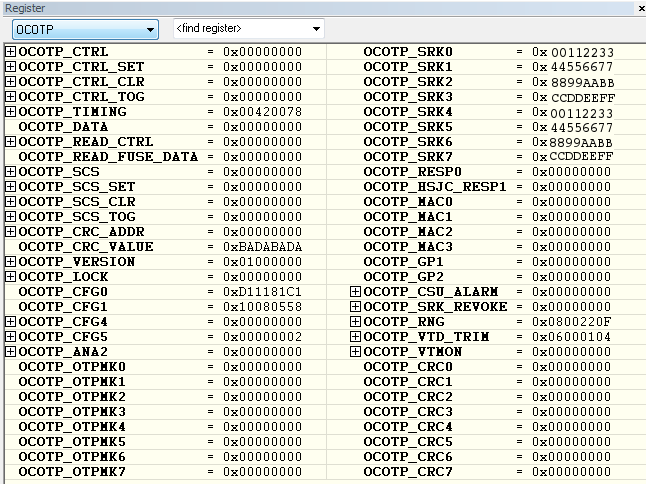Select the OCOTP_CRC_VALUE value 0xBADABADA
The height and width of the screenshot is (484, 646).
[262, 247]
